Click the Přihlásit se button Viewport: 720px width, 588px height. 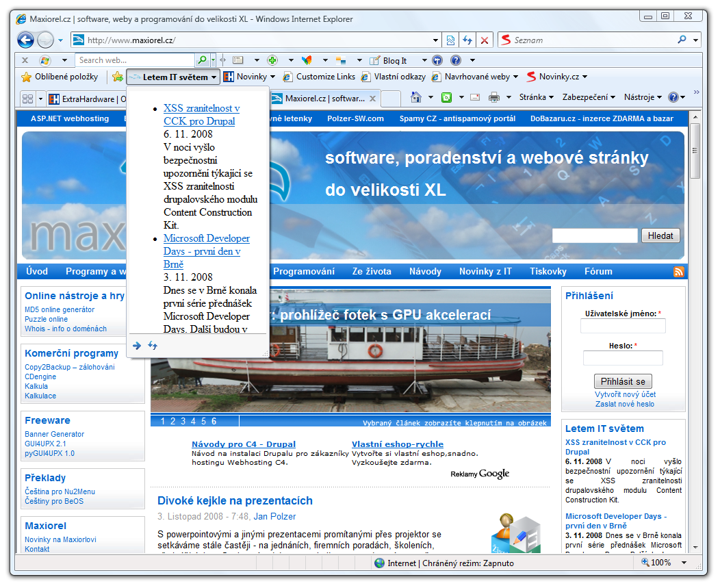(x=623, y=381)
